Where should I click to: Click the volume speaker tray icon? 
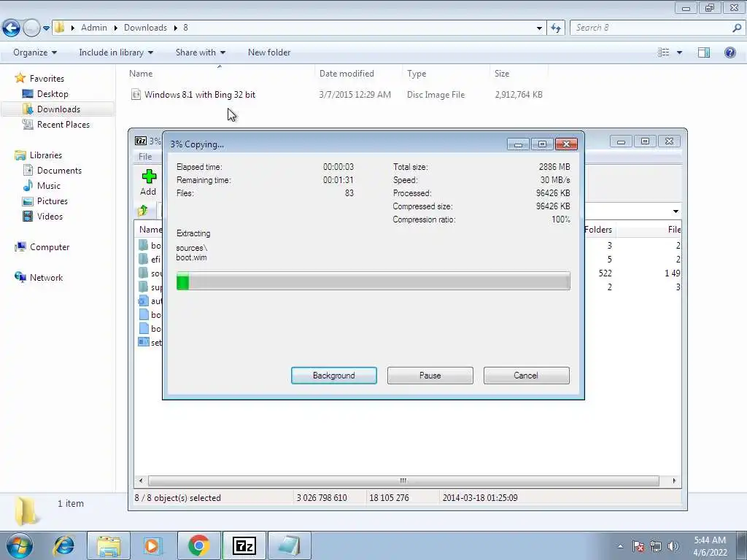tap(673, 546)
